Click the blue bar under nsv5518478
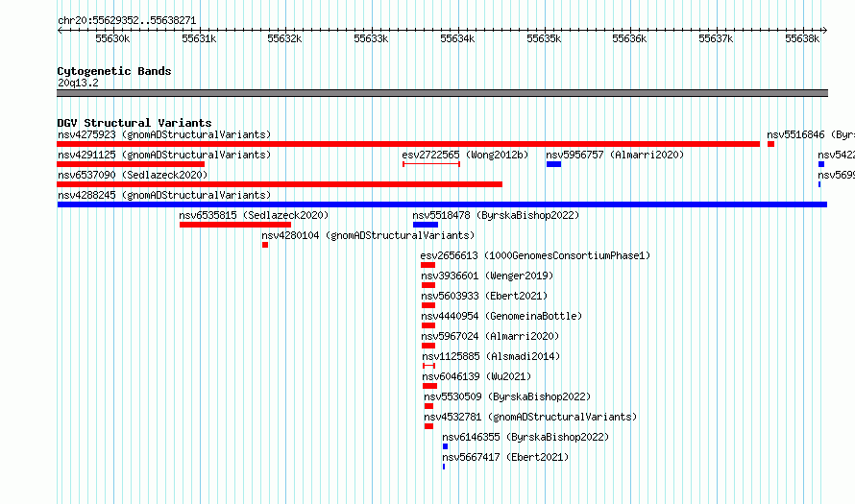Viewport: 855px width, 504px height. pos(426,225)
